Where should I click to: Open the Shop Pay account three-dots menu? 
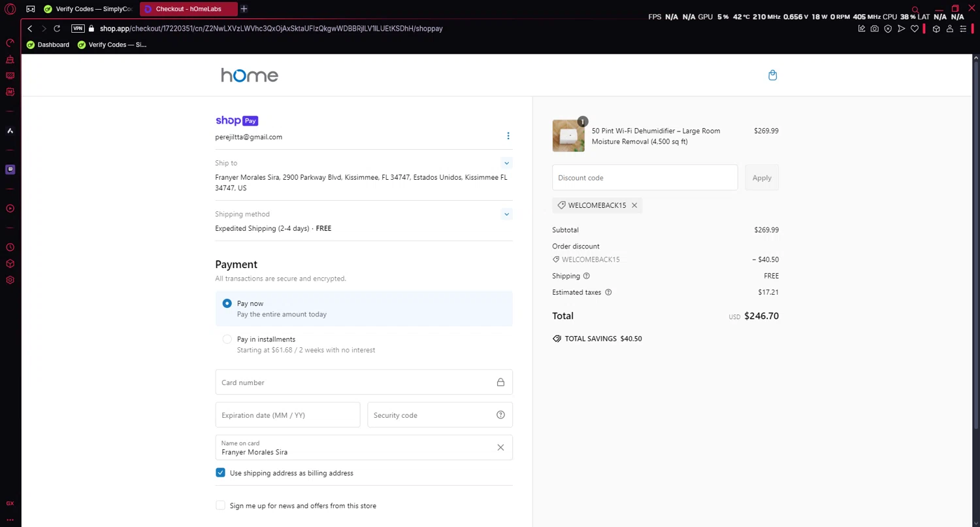508,136
